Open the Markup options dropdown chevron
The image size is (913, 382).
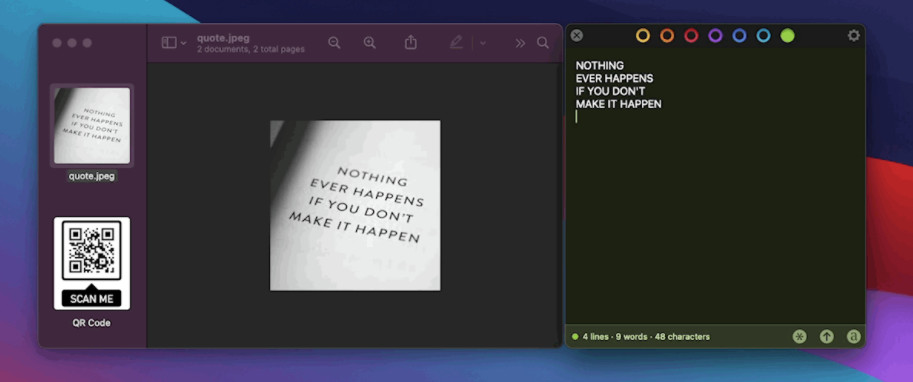(x=482, y=43)
